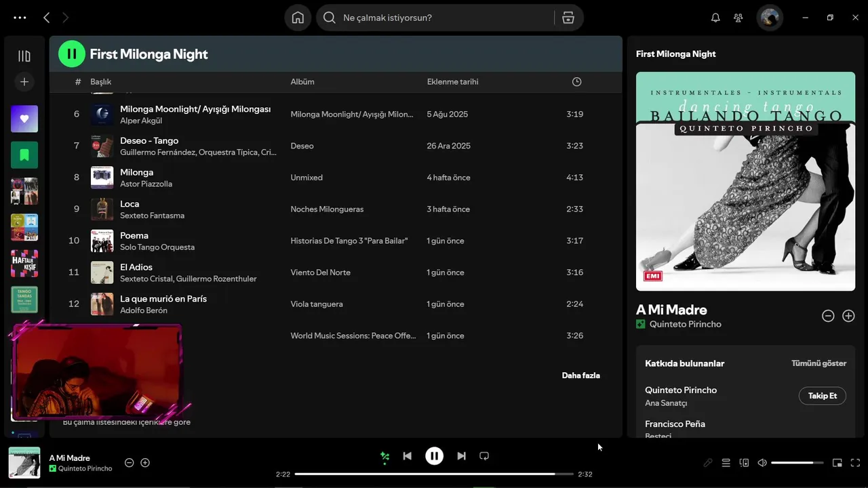The height and width of the screenshot is (488, 868).
Task: Open the profile avatar menu
Action: tap(770, 18)
